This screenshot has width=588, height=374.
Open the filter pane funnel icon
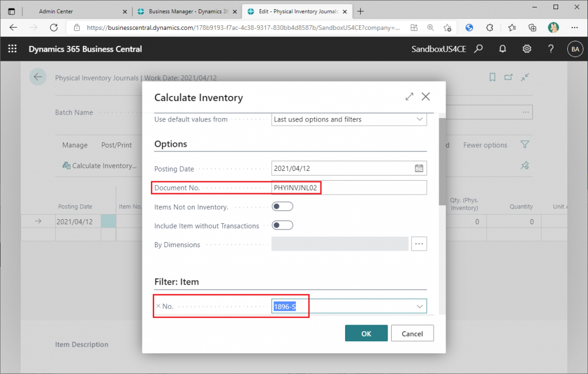[x=525, y=145]
